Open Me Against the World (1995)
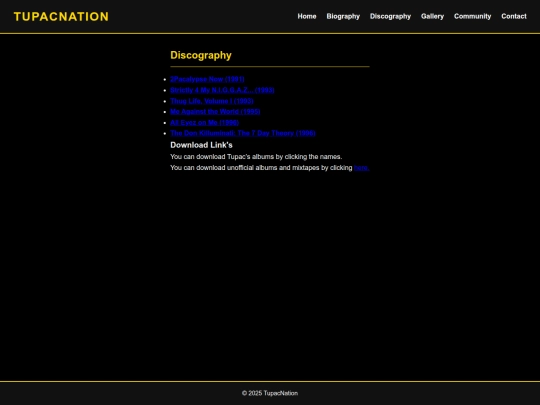The image size is (540, 405). click(215, 112)
